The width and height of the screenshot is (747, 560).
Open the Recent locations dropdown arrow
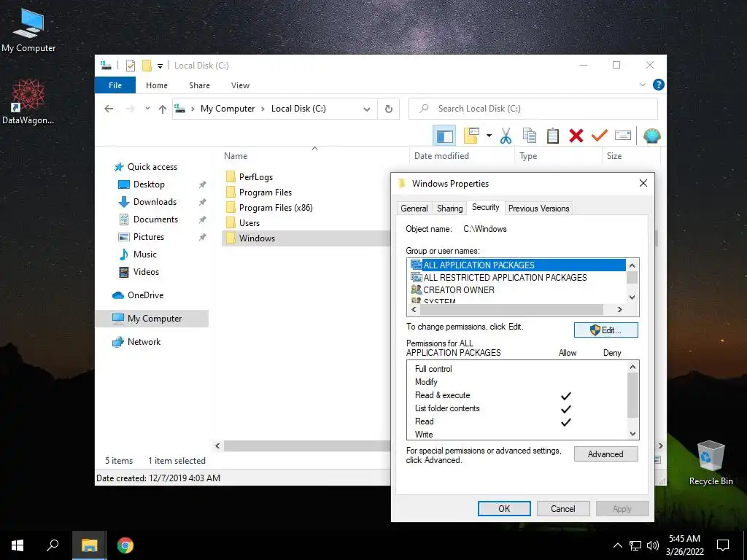pyautogui.click(x=147, y=109)
